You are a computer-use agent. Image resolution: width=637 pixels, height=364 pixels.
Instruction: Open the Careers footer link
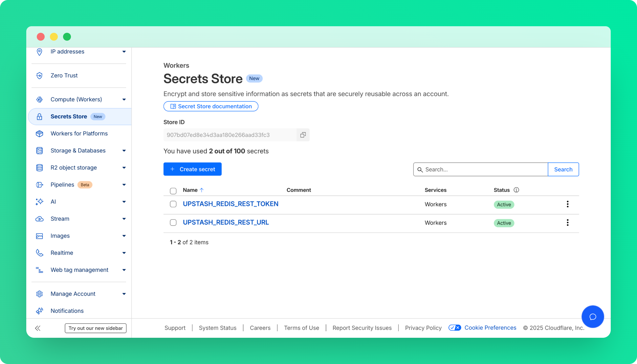click(260, 328)
